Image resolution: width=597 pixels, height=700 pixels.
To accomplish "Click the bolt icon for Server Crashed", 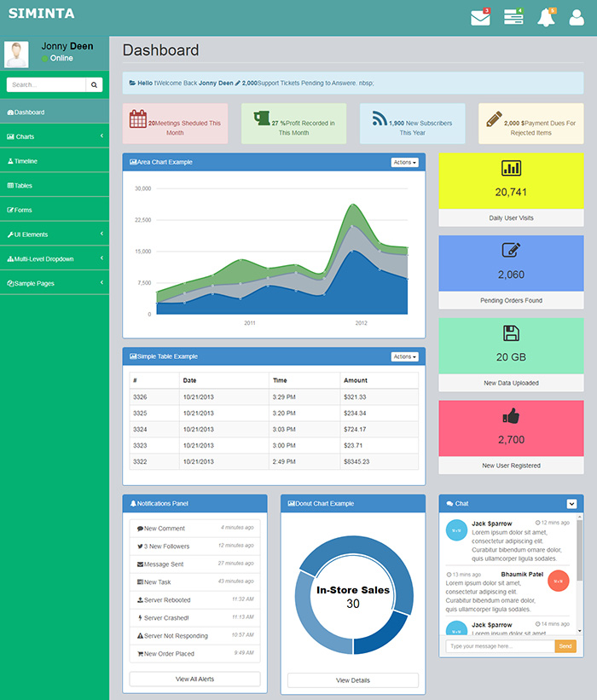I will click(x=140, y=618).
